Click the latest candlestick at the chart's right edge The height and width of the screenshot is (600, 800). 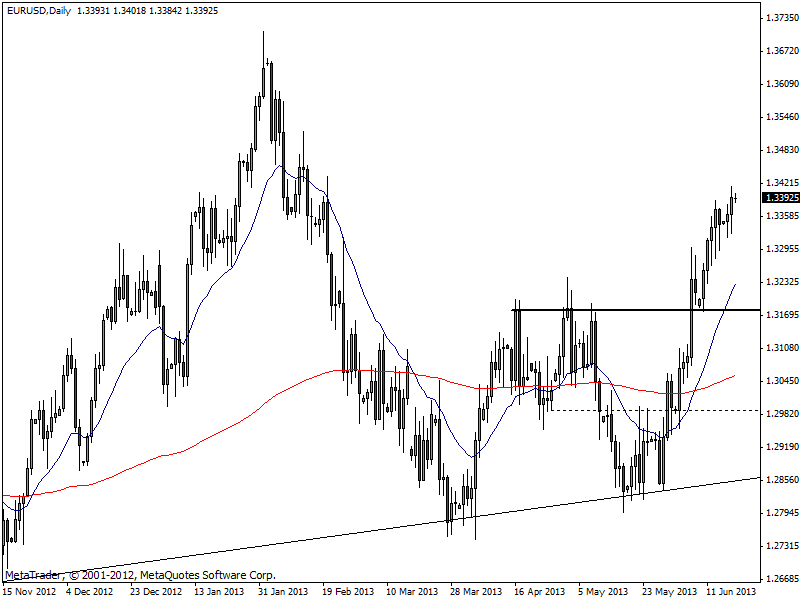coord(735,198)
